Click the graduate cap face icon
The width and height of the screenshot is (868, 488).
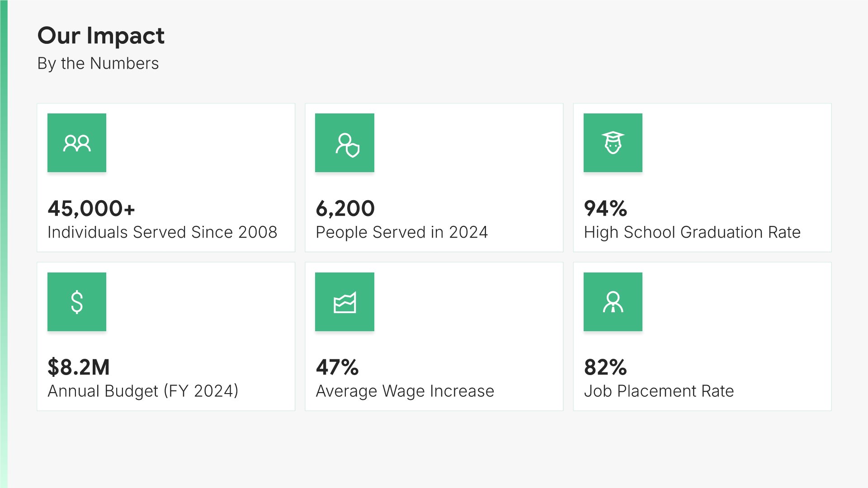[613, 143]
